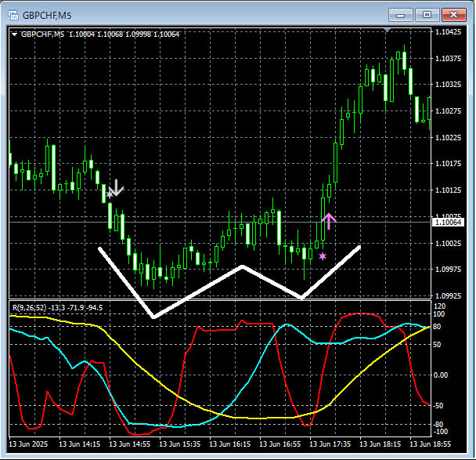This screenshot has height=460, width=476.
Task: Click the 1.10275 price scale label
Action: point(448,111)
